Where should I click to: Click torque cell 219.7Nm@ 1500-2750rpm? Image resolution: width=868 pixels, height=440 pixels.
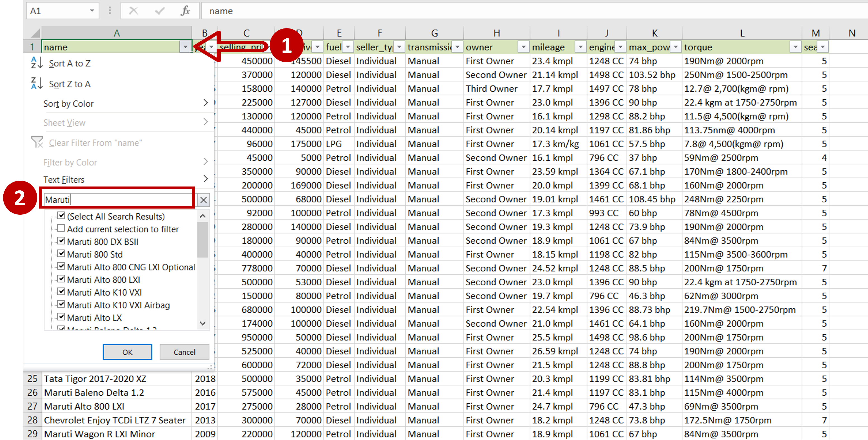742,310
